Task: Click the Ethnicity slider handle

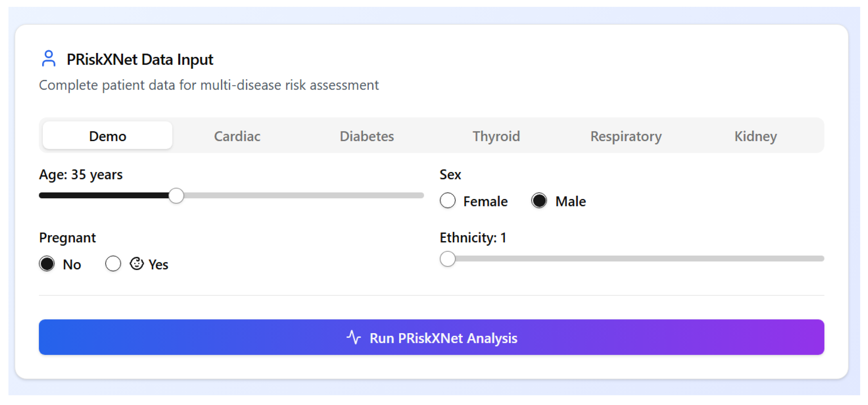Action: pos(447,259)
